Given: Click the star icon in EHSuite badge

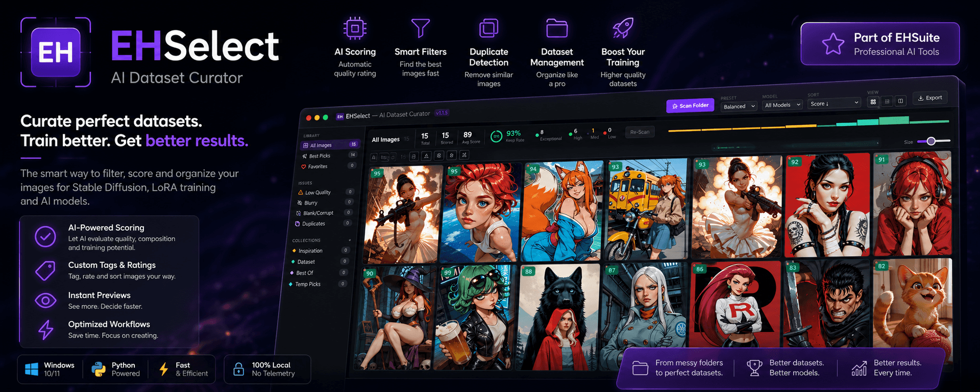Looking at the screenshot, I should tap(833, 44).
